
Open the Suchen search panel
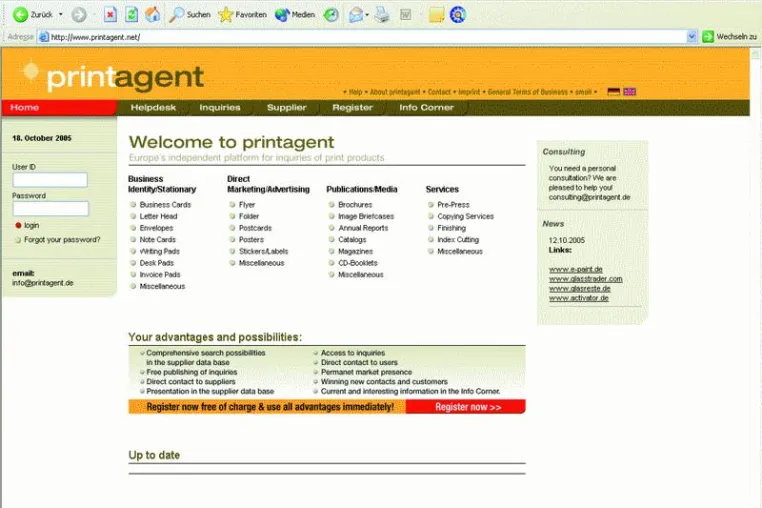[190, 15]
